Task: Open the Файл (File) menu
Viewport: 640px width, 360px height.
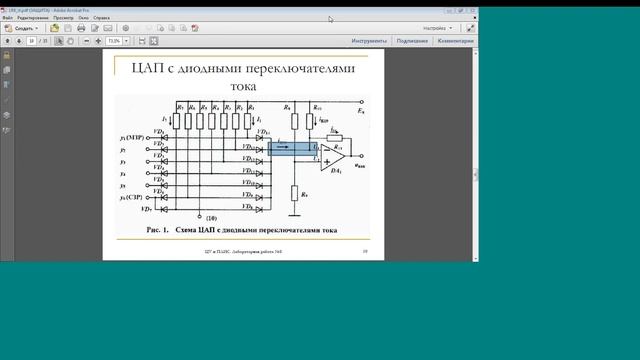Action: pyautogui.click(x=7, y=18)
